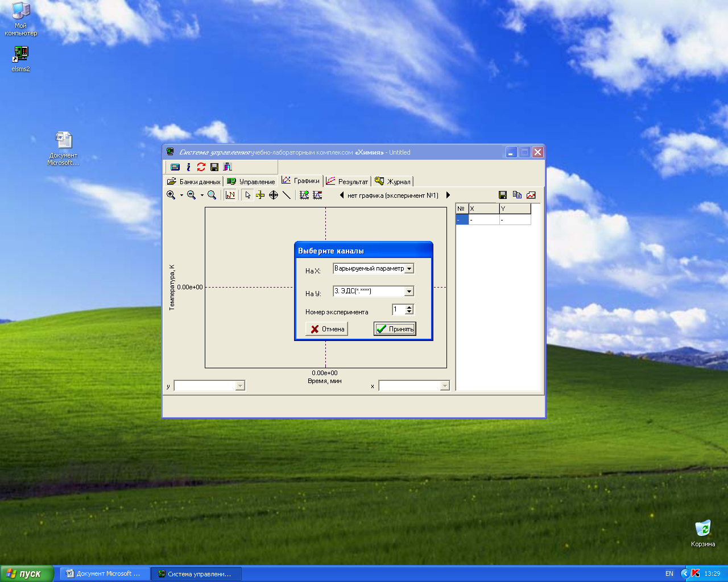Switch to Журнал tab
This screenshot has height=582, width=728.
point(393,181)
